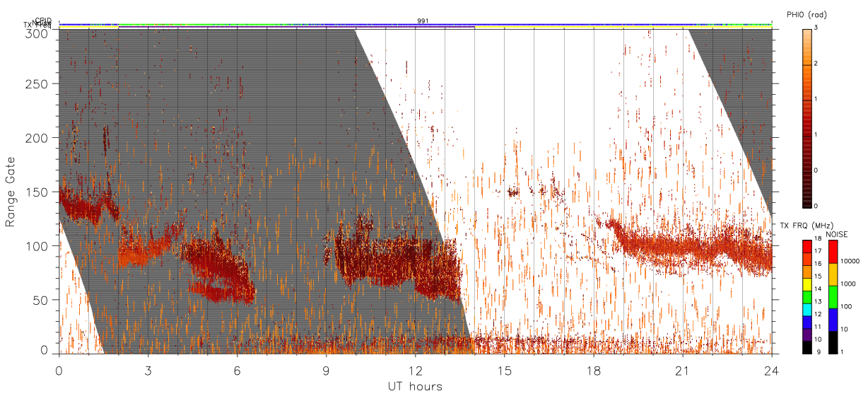Image resolution: width=868 pixels, height=401 pixels.
Task: Click the 'CPID' label at top left
Action: click(x=44, y=21)
